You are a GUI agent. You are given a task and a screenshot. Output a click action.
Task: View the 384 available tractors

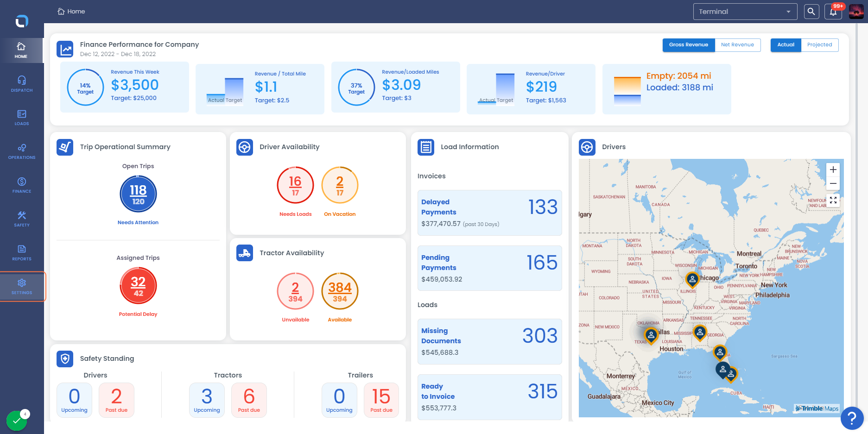pos(340,291)
